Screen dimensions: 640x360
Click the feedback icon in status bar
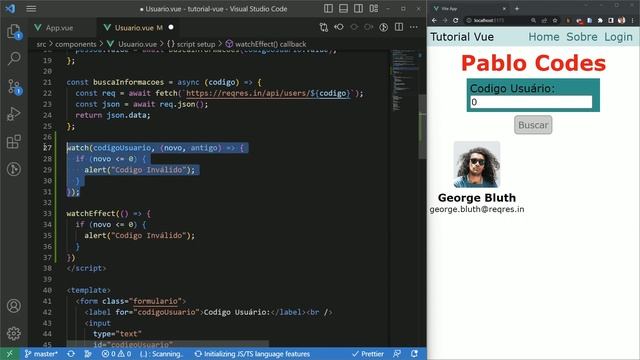point(397,354)
